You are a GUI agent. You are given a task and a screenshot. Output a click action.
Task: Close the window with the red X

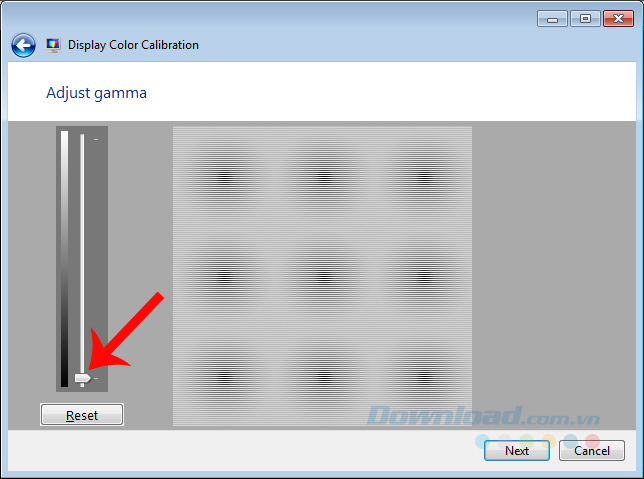tap(618, 19)
